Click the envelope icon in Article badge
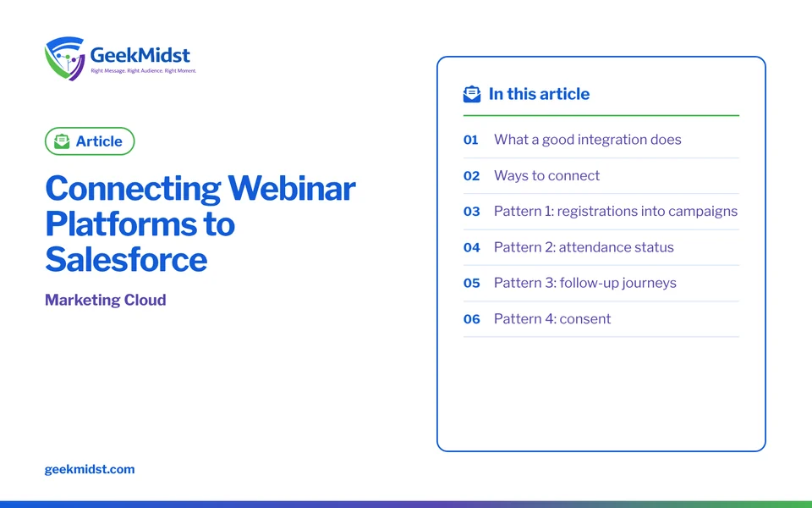The height and width of the screenshot is (508, 812). [62, 141]
